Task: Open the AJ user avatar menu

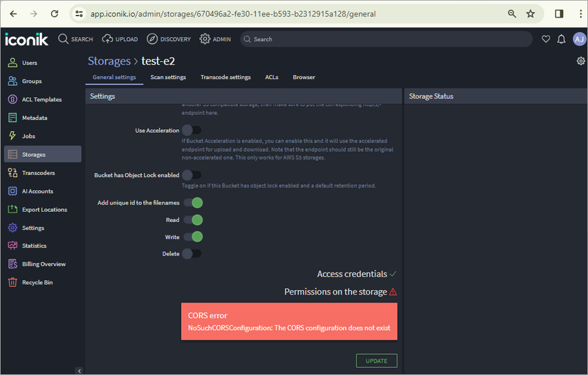Action: pyautogui.click(x=580, y=39)
